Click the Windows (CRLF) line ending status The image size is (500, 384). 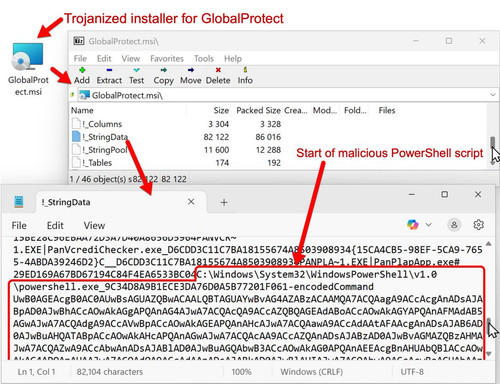[312, 372]
